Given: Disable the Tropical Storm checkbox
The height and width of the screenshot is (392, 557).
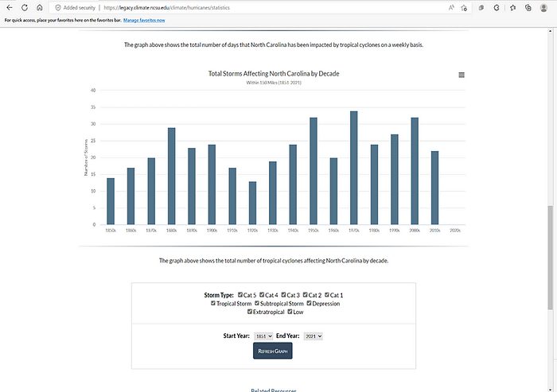Looking at the screenshot, I should pos(213,303).
